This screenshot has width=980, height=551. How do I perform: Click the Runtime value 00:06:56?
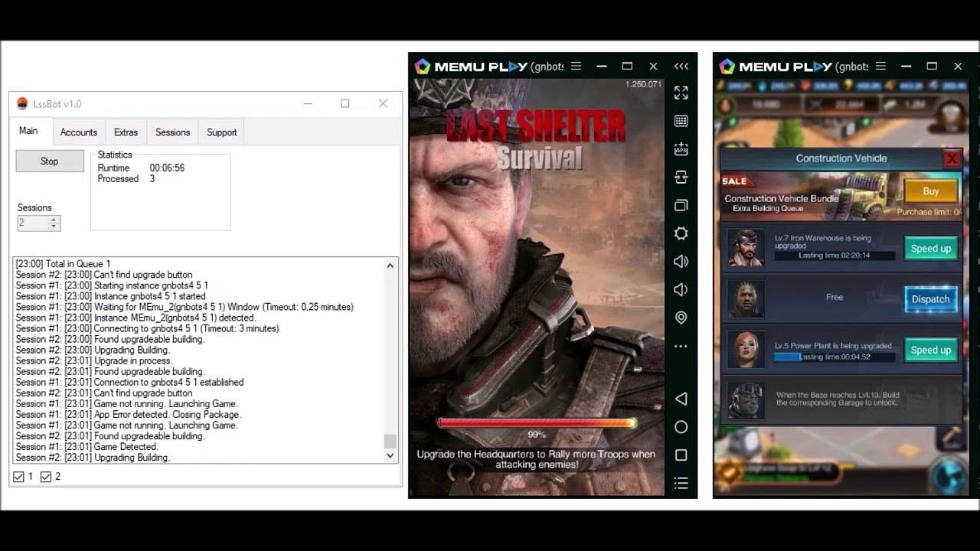click(167, 168)
